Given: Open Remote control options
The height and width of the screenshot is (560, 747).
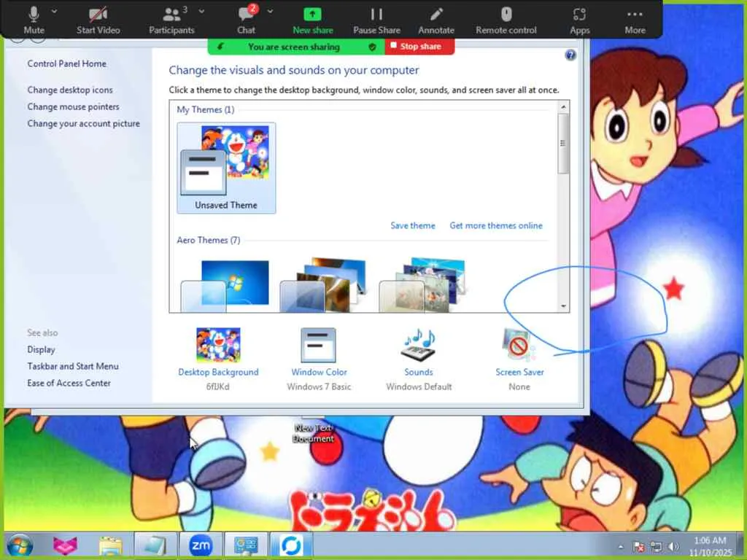Looking at the screenshot, I should tap(506, 20).
